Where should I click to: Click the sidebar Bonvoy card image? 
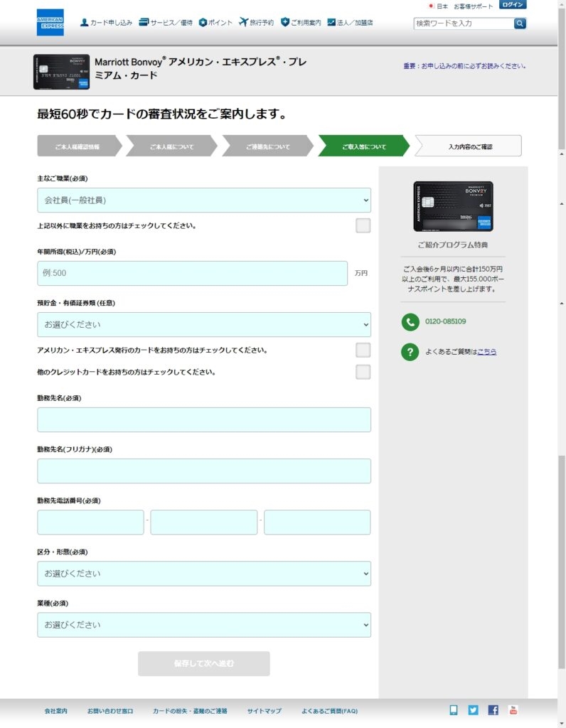coord(453,206)
